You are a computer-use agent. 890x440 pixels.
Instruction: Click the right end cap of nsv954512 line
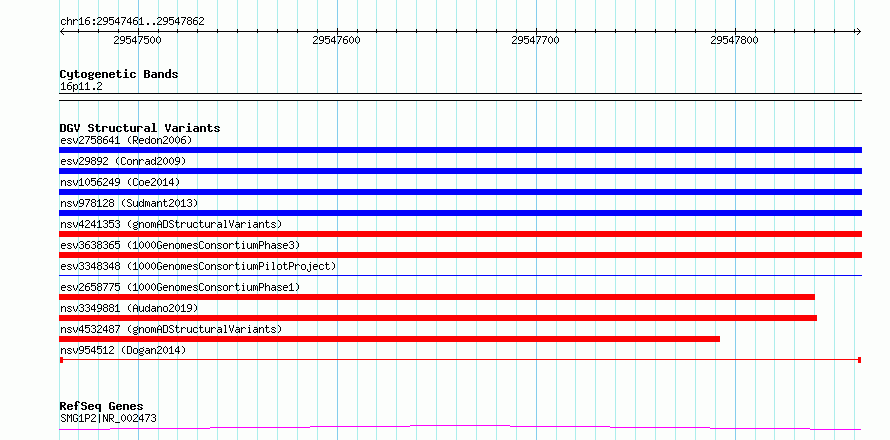tap(860, 360)
